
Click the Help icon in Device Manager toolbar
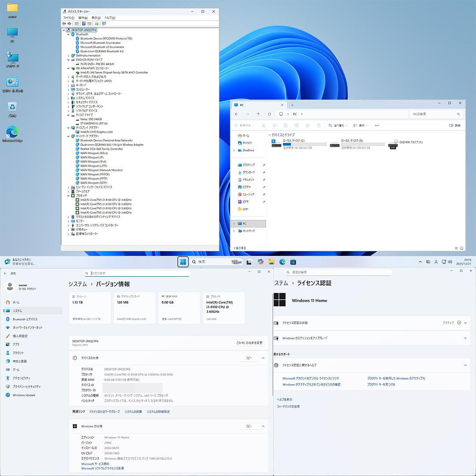click(x=84, y=24)
